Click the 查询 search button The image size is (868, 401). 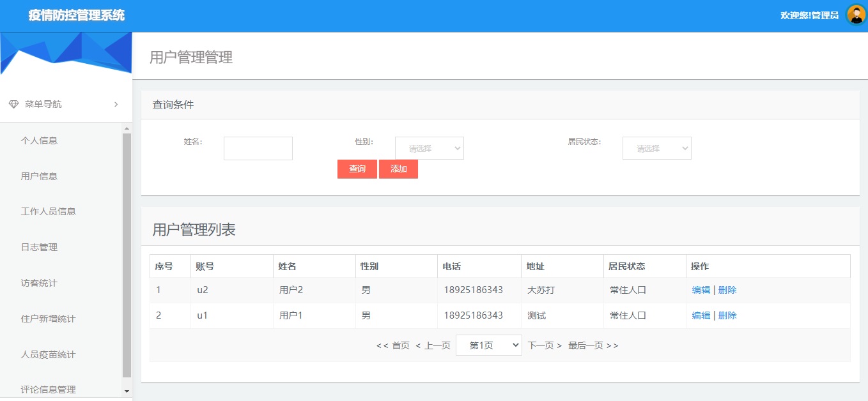pos(357,169)
